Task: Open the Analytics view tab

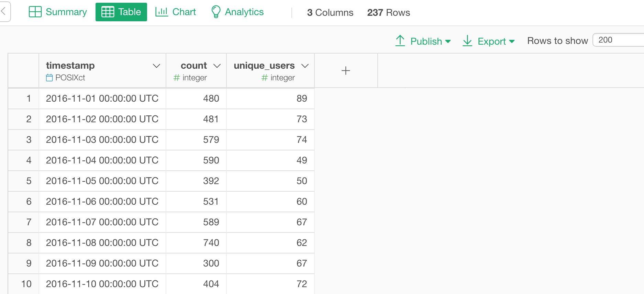Action: pos(237,12)
